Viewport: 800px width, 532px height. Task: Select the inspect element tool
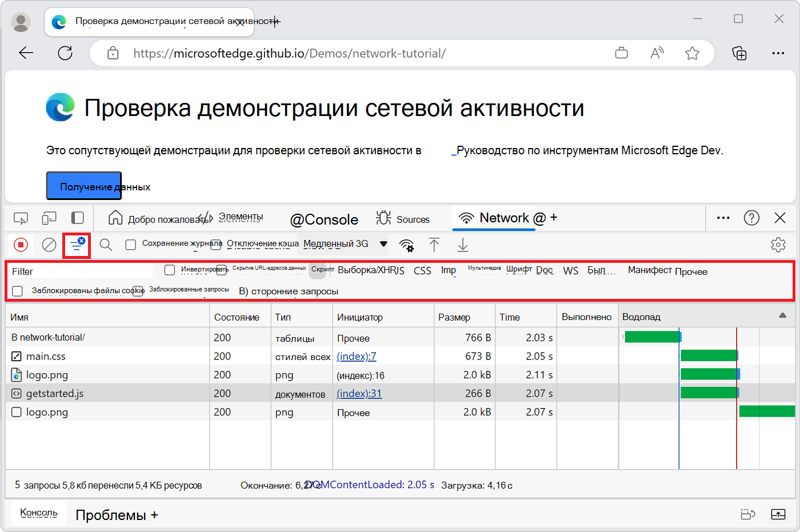21,218
